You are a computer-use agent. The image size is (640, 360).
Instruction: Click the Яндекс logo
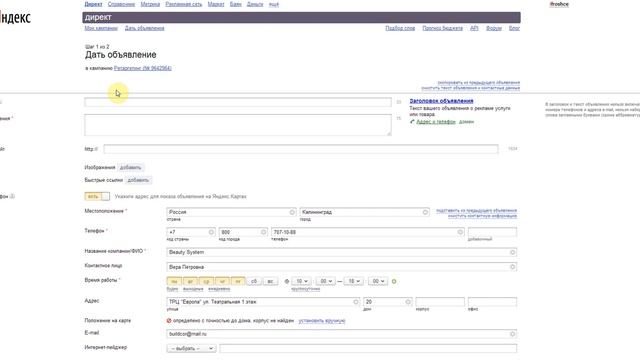point(15,18)
